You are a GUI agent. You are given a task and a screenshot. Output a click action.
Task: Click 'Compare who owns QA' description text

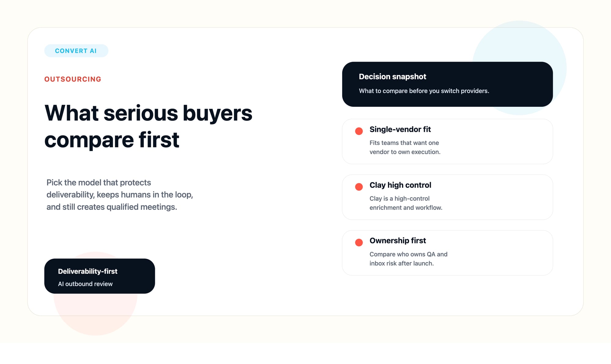tap(408, 259)
